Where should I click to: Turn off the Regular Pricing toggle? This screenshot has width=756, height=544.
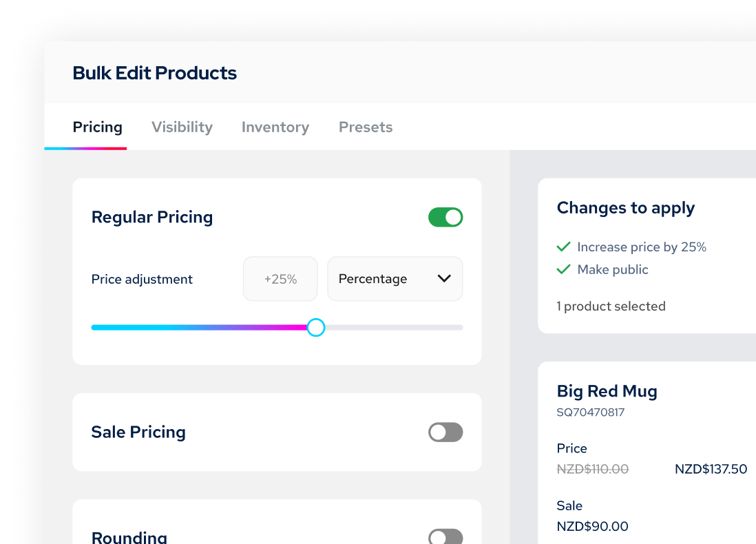tap(445, 218)
